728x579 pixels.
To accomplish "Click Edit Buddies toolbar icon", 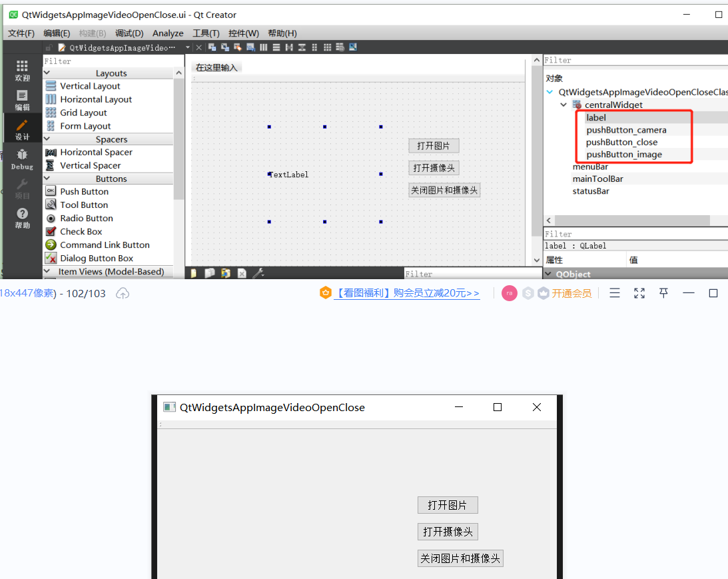I will pos(238,47).
